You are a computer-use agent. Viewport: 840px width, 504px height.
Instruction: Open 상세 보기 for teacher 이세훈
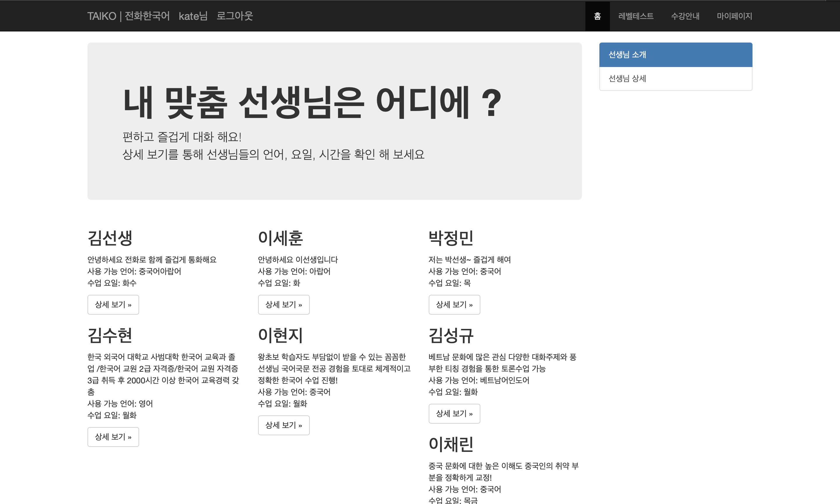click(283, 305)
